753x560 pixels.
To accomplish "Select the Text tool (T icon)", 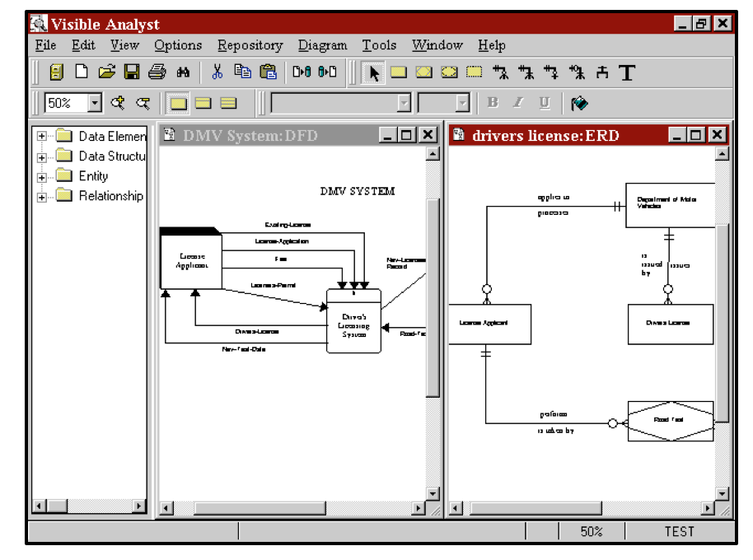I will (x=627, y=72).
